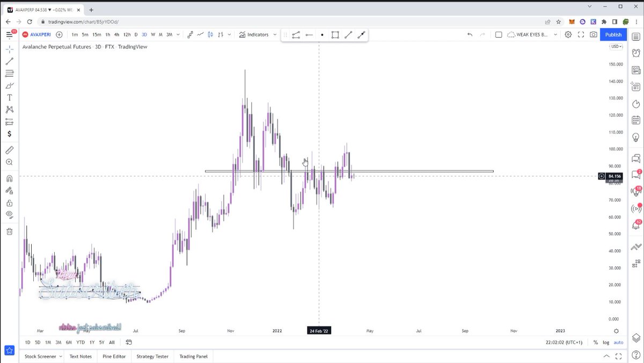Screen dimensions: 644x363
Task: Open the Calendar panel in right sidebar
Action: coord(636,120)
